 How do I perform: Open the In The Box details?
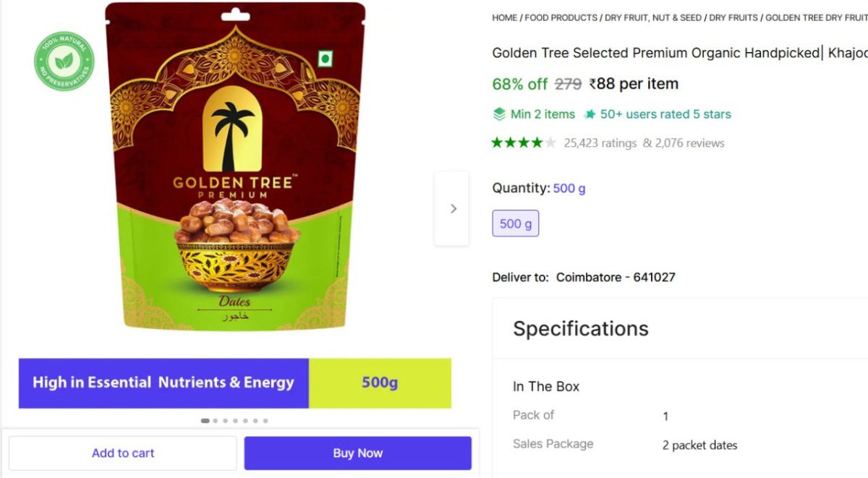point(546,386)
